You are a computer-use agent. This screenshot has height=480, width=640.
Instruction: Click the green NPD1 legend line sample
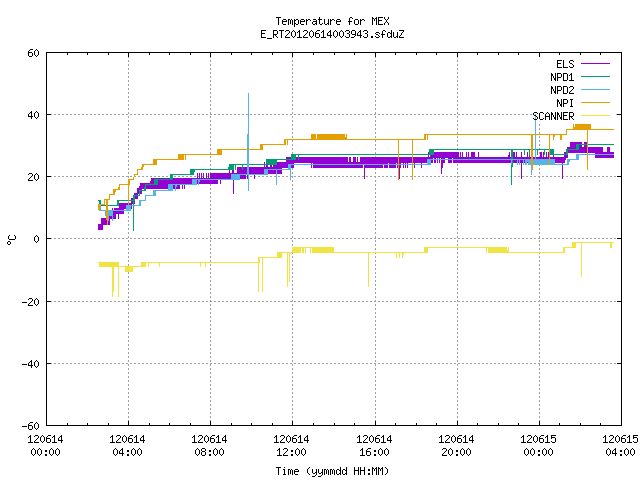595,76
